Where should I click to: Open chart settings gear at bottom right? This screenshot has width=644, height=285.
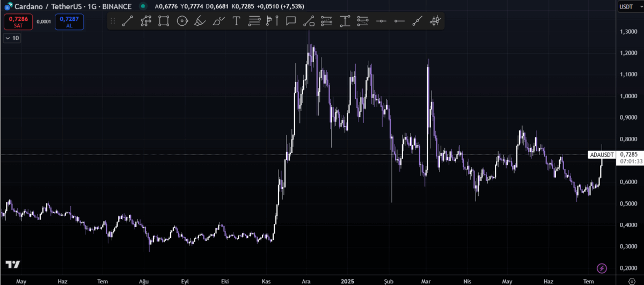(x=632, y=281)
